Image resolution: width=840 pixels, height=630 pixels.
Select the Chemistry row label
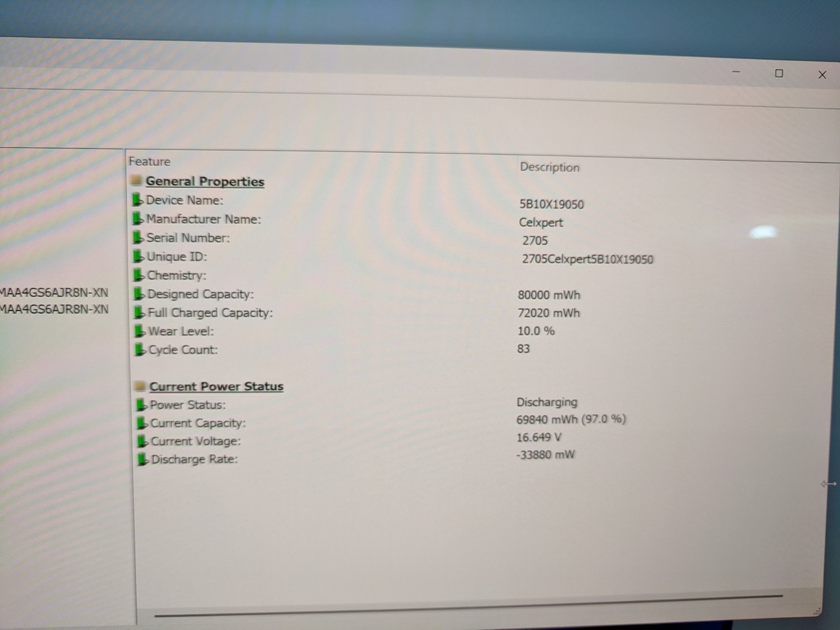[x=177, y=276]
